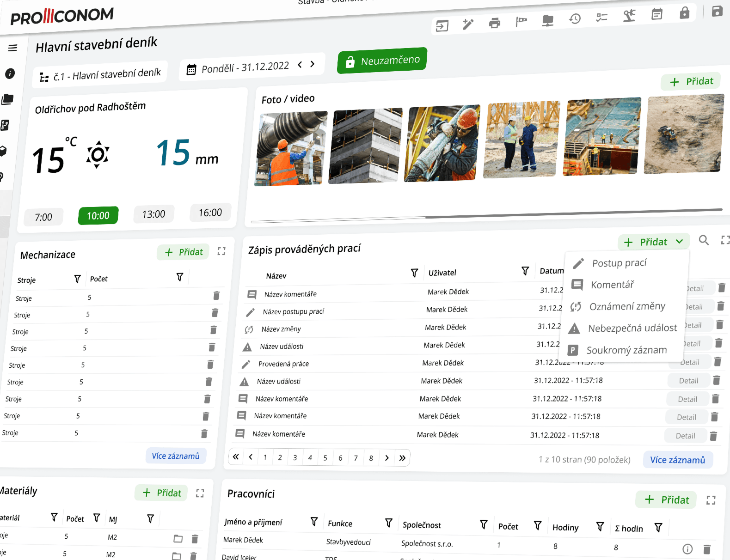Click the padlock toolbar icon

pos(685,12)
